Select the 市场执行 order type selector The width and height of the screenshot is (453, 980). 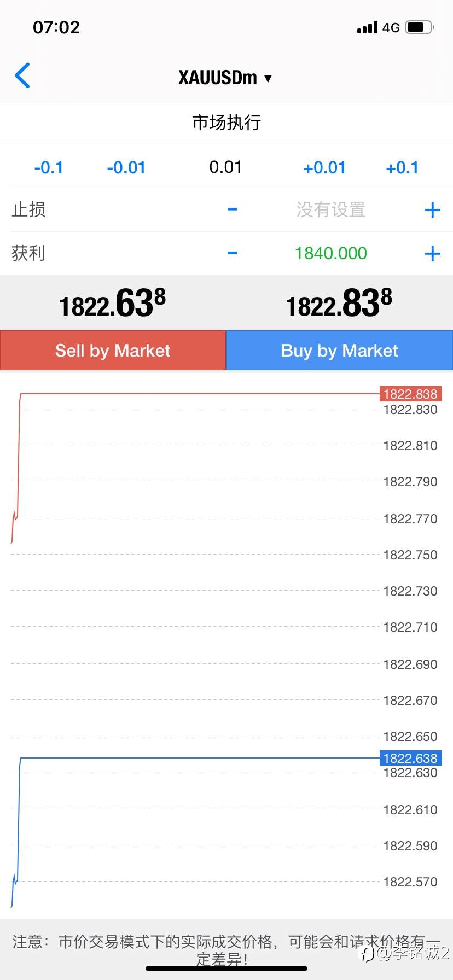coord(226,122)
